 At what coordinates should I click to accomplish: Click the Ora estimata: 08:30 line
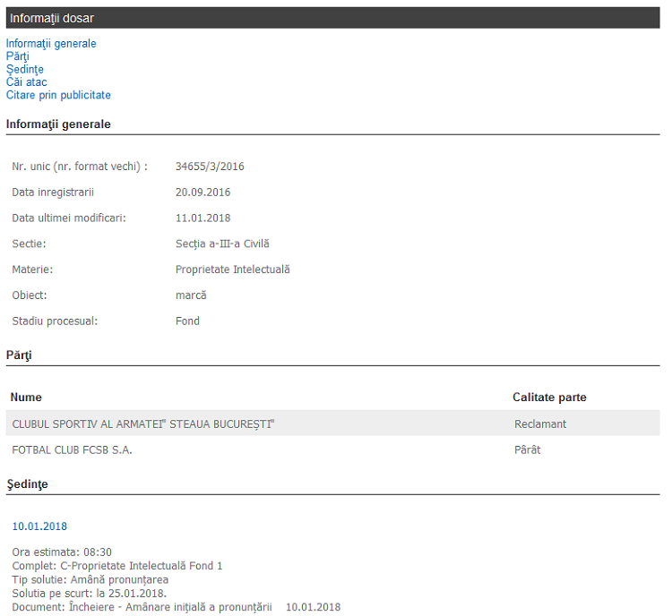pos(62,552)
